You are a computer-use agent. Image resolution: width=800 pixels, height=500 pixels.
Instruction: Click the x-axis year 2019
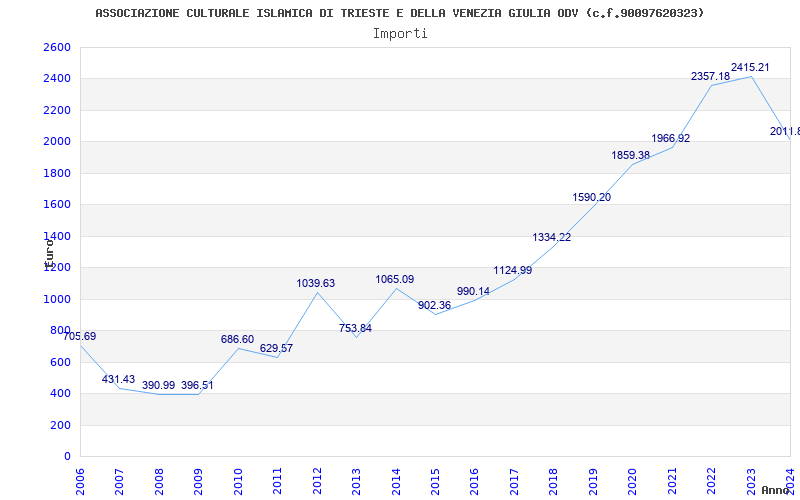tap(593, 481)
